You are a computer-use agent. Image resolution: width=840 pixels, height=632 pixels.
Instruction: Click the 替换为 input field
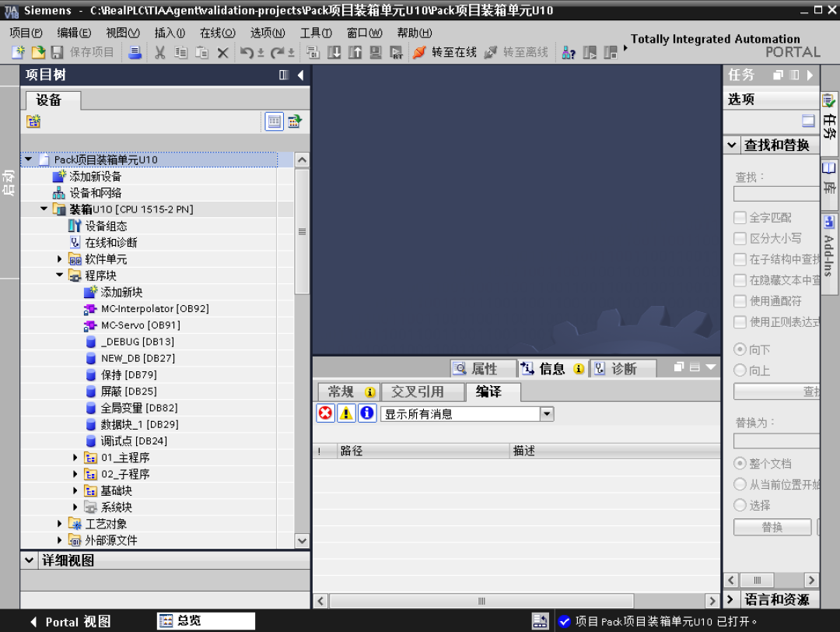[x=776, y=441]
